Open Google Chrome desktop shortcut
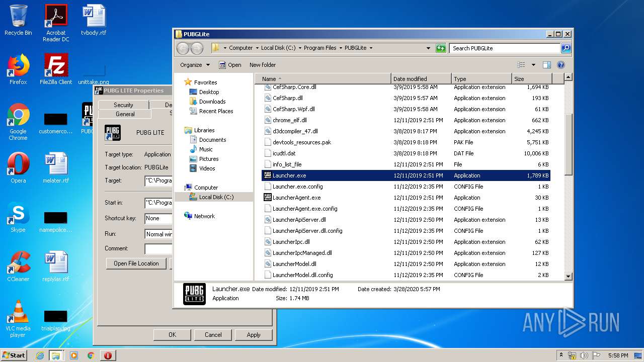The image size is (644, 362). coord(18,122)
